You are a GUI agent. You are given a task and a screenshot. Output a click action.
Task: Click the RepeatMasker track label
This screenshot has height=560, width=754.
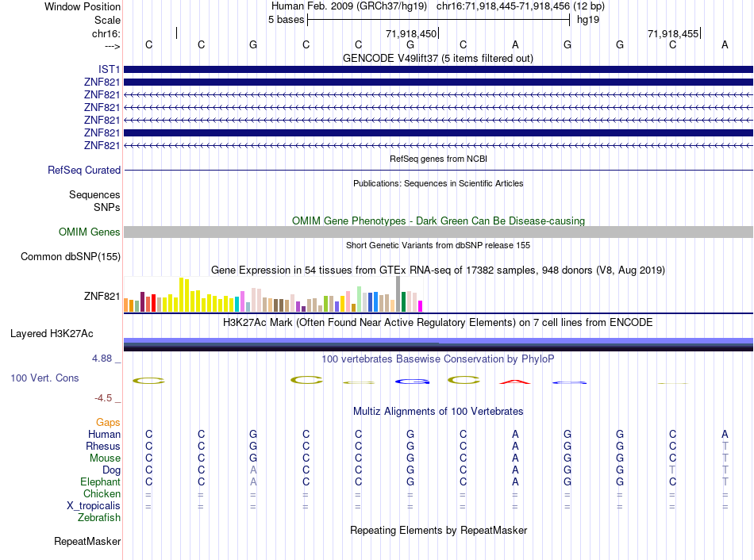pyautogui.click(x=87, y=542)
